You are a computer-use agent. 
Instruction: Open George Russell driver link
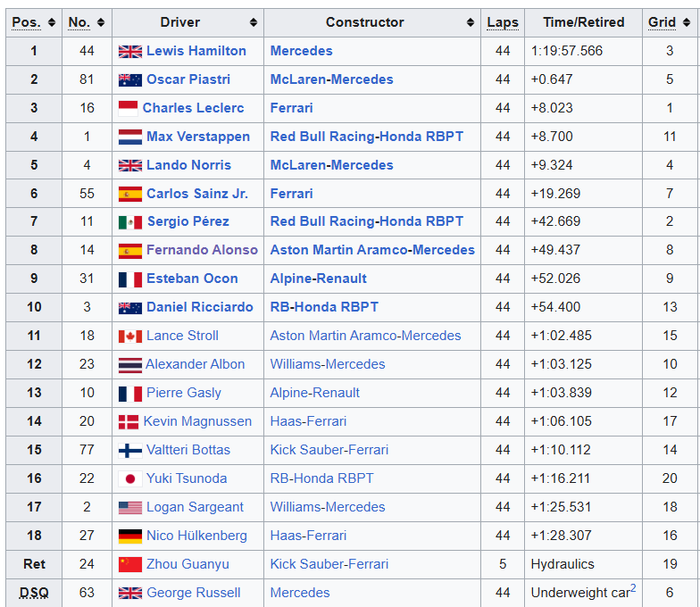coord(193,593)
